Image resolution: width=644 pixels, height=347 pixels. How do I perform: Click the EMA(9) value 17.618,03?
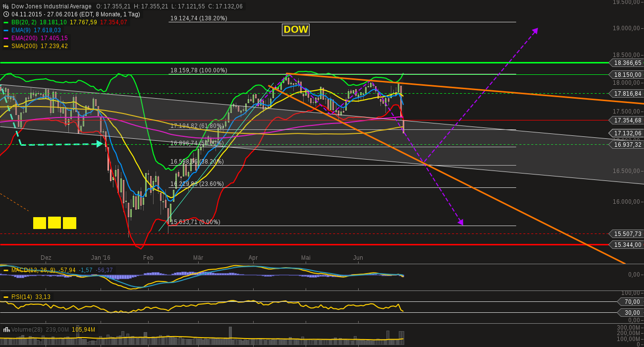(x=48, y=30)
